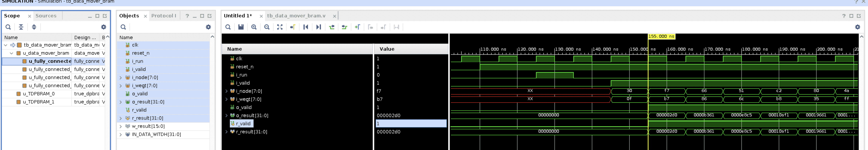868x150 pixels.
Task: Select i_valid signal in waveform names
Action: (243, 83)
